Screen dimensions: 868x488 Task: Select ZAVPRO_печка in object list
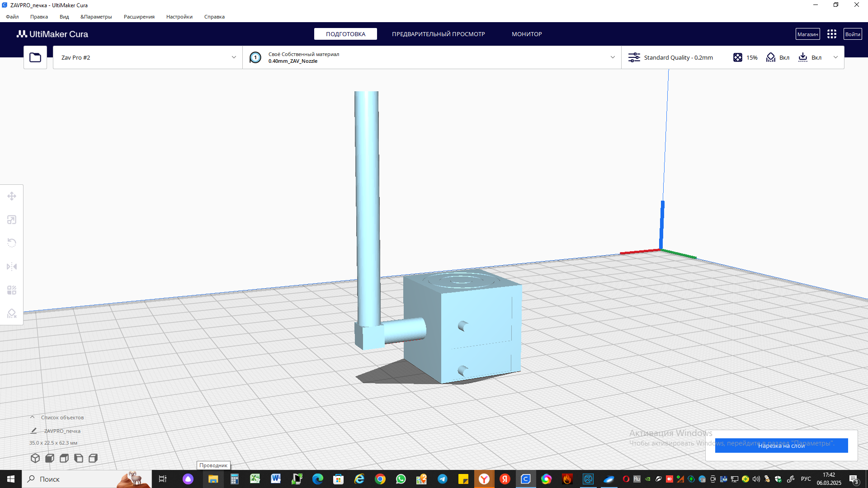click(62, 431)
